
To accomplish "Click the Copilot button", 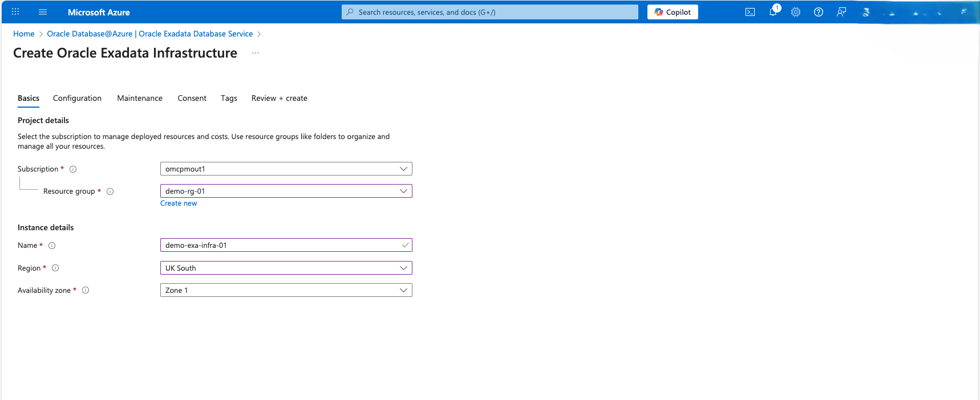I will click(x=673, y=12).
